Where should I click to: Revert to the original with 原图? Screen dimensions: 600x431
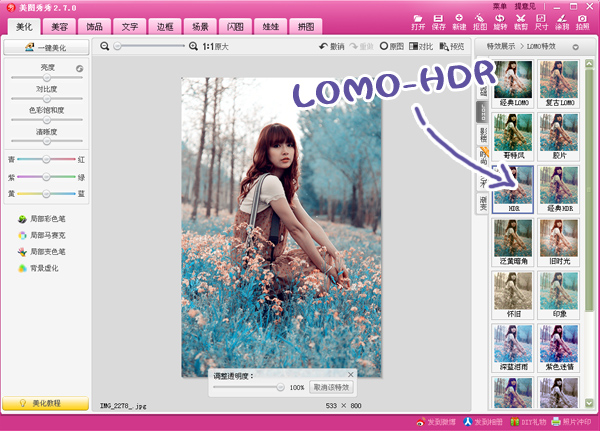pyautogui.click(x=391, y=46)
